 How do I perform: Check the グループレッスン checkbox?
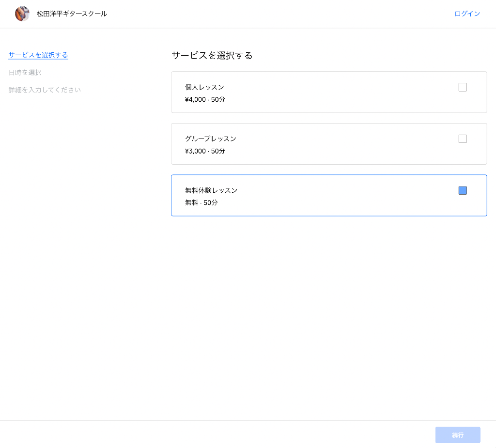point(463,139)
